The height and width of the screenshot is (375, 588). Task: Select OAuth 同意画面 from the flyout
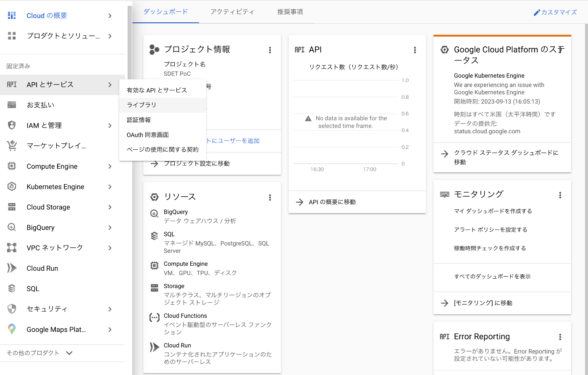click(163, 135)
